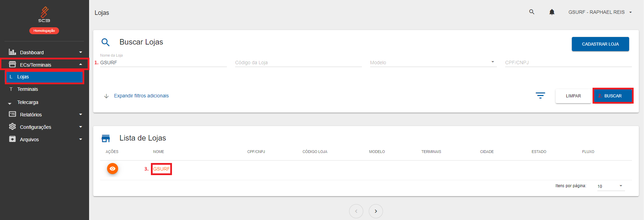Click the Dashboard bar chart icon
The height and width of the screenshot is (220, 644).
tap(12, 52)
